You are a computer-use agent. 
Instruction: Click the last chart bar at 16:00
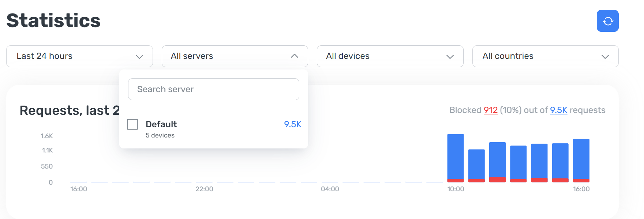[581, 161]
